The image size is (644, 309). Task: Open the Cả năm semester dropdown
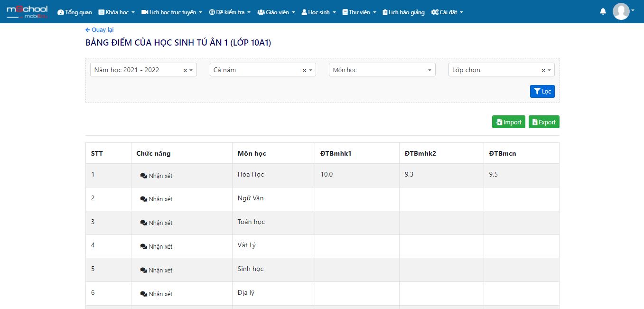(262, 70)
